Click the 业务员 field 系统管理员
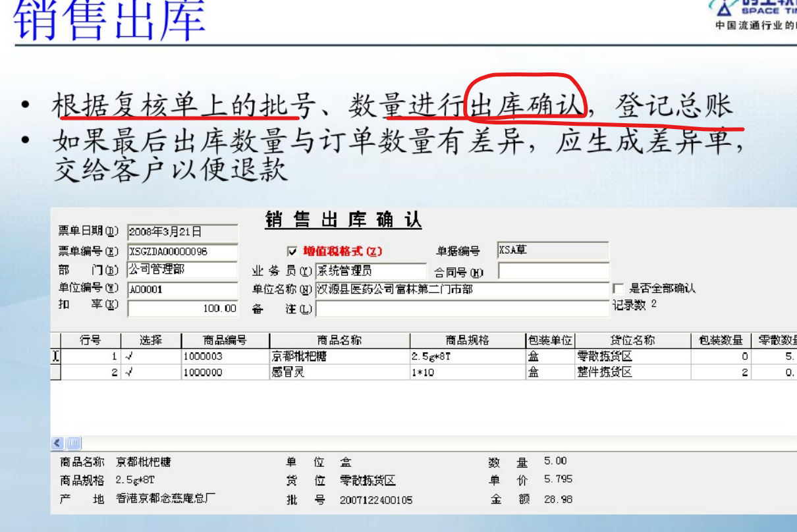This screenshot has width=797, height=532. click(x=371, y=271)
